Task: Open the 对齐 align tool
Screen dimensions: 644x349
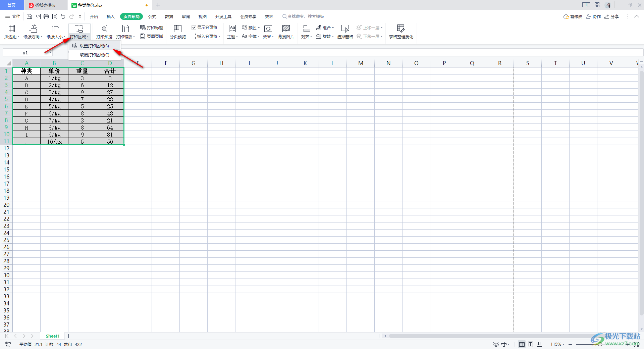Action: [x=307, y=32]
